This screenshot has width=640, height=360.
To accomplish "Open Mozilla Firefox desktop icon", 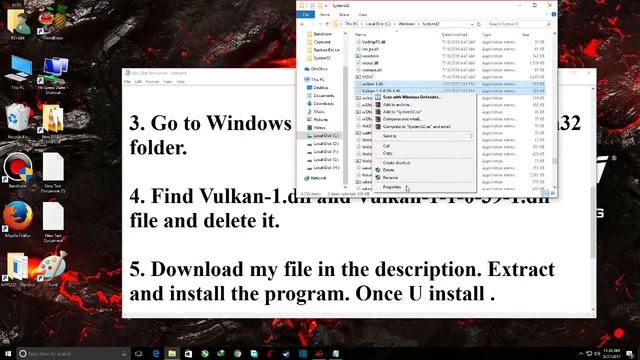I will coord(18,220).
